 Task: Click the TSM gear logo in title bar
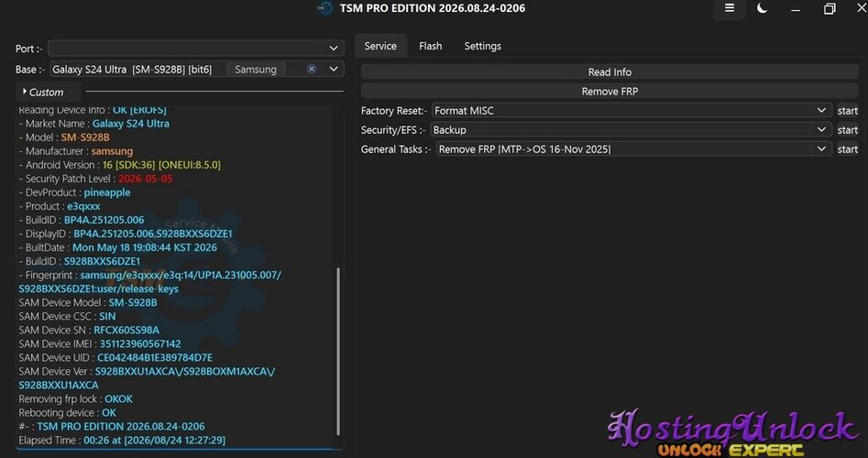point(325,8)
